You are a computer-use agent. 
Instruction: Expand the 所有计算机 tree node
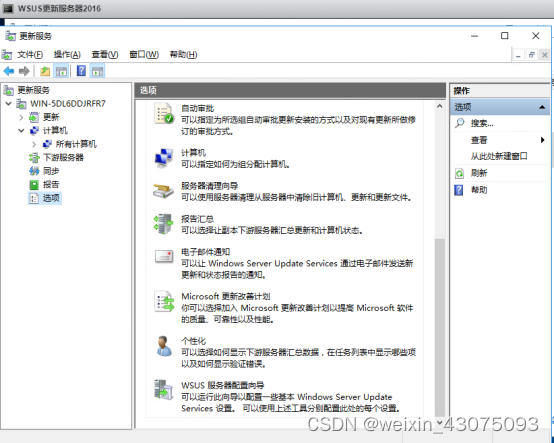[x=34, y=144]
